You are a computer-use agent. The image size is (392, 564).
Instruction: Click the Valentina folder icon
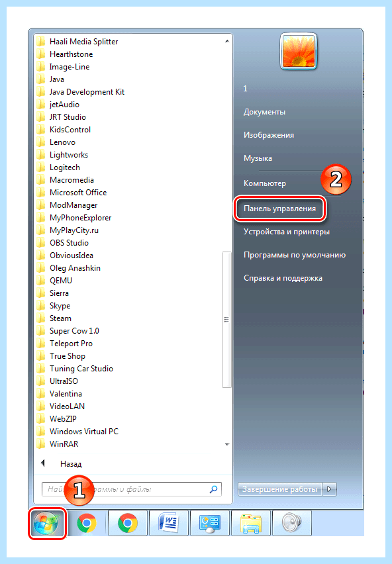click(40, 393)
